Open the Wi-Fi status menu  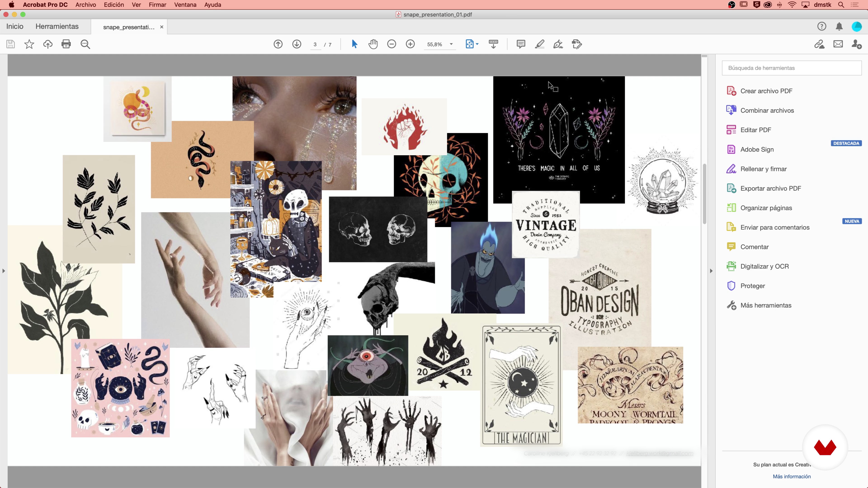pyautogui.click(x=792, y=5)
